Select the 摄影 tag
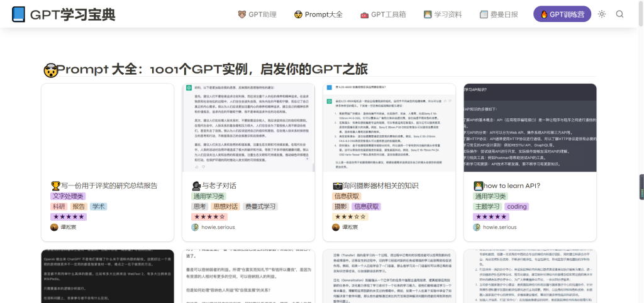 pyautogui.click(x=340, y=207)
